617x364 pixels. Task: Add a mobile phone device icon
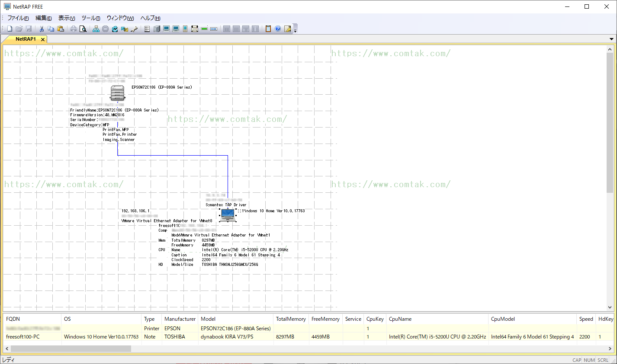(185, 29)
